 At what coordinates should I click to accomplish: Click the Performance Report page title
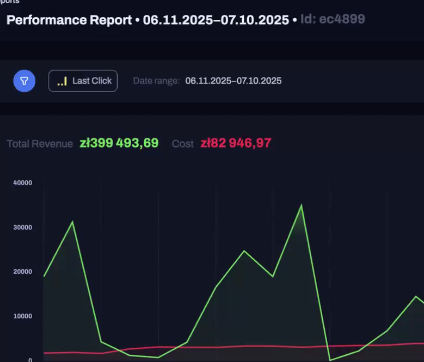point(69,20)
